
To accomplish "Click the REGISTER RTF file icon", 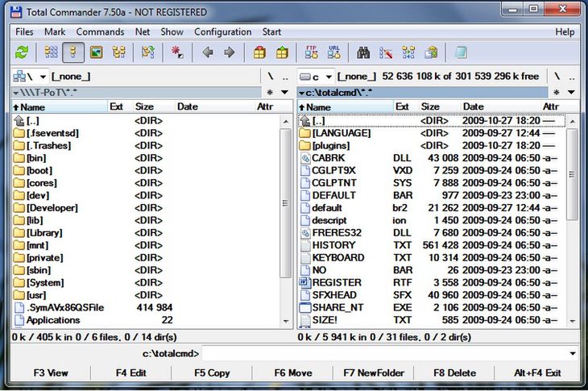I will tap(305, 282).
